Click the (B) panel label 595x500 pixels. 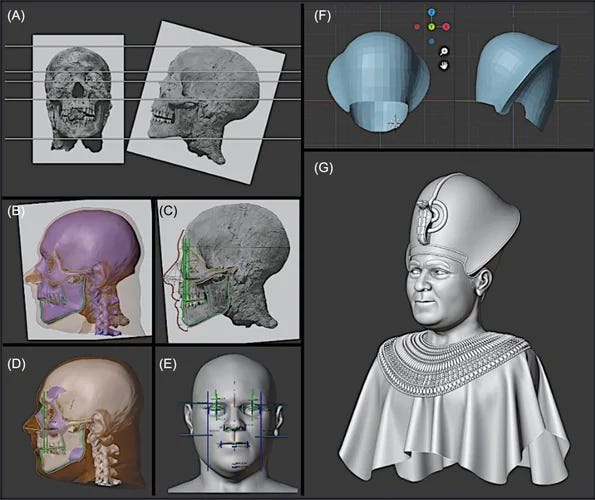[x=16, y=211]
